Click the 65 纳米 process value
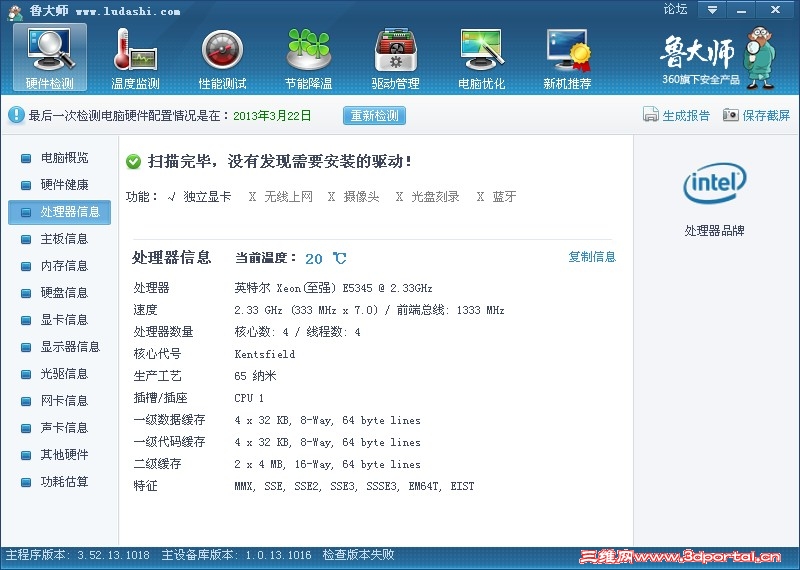The image size is (800, 570). (255, 376)
